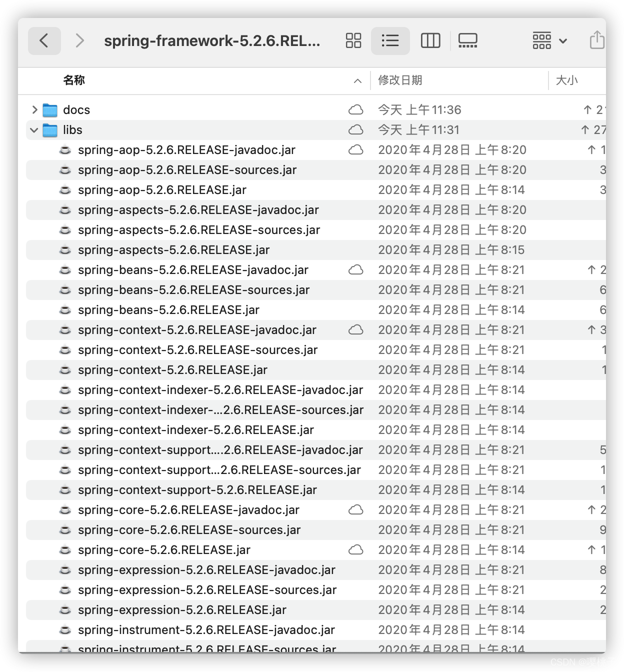Sort by the 大小 column header
The image size is (624, 672).
[x=566, y=80]
